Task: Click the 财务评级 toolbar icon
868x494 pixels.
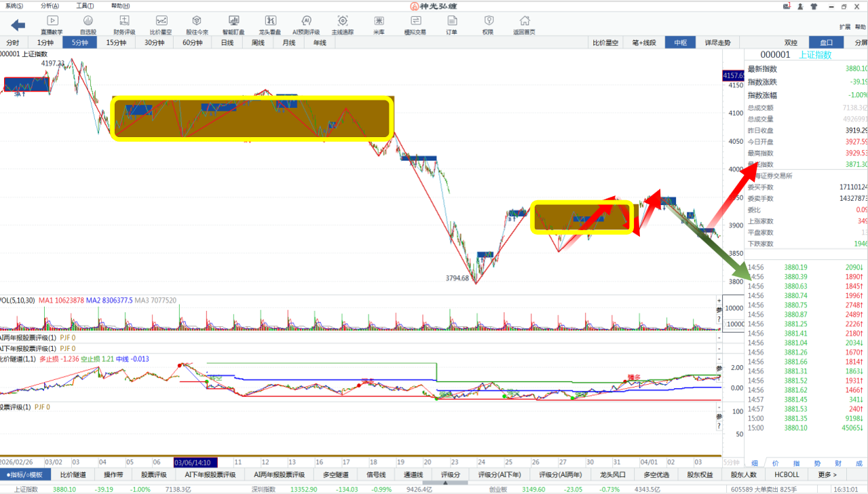Action: click(x=124, y=25)
